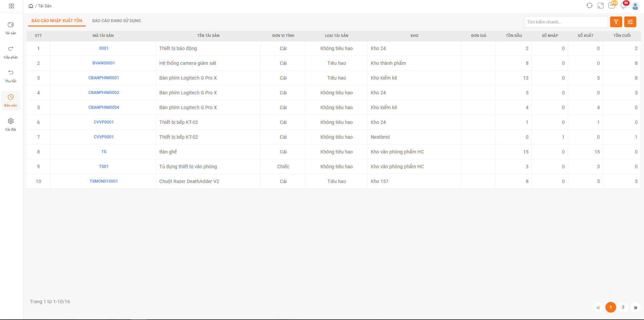
Task: Open notifications bell with 92 badge
Action: click(624, 6)
